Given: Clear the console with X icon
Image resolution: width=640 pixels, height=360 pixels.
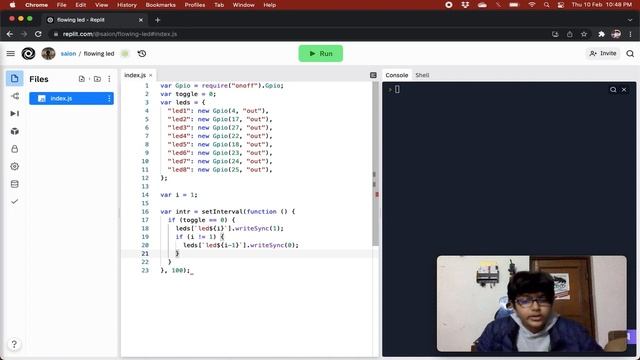Looking at the screenshot, I should click(x=624, y=89).
